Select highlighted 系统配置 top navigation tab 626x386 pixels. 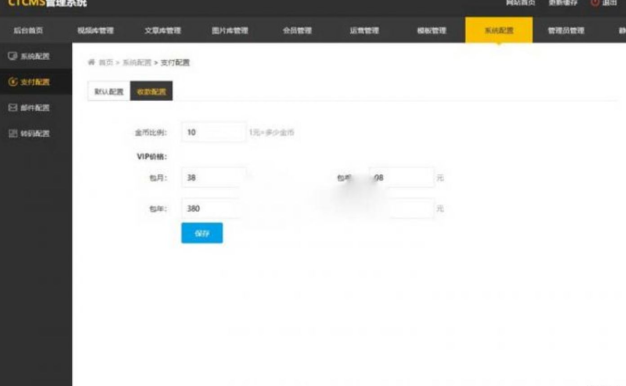(x=499, y=30)
